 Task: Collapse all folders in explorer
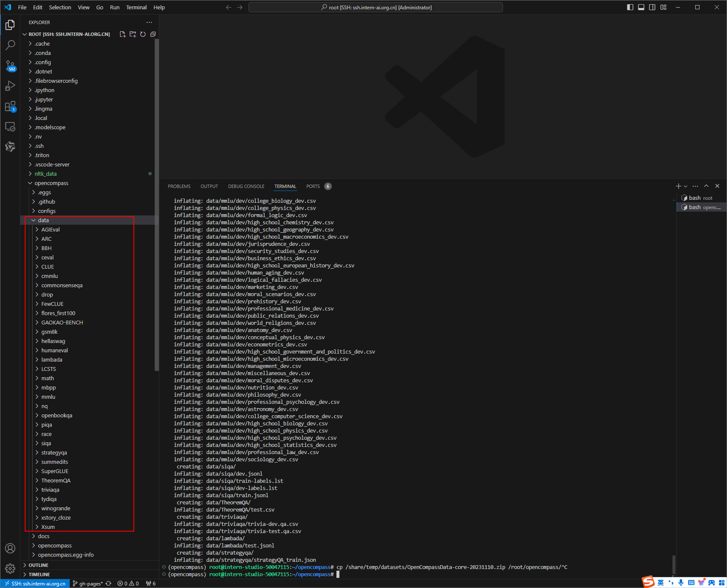(x=153, y=34)
